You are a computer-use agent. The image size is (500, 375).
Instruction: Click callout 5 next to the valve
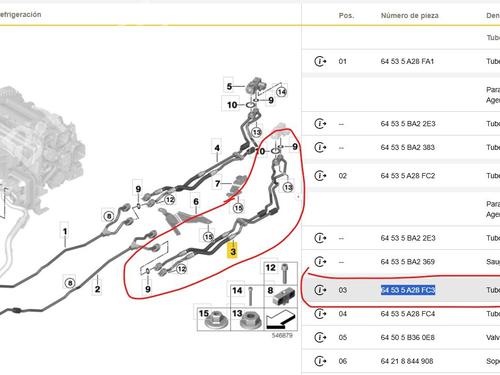229,86
